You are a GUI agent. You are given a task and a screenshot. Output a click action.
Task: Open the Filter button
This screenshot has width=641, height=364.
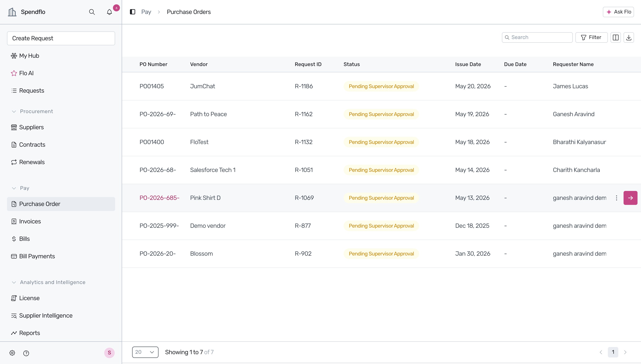coord(591,37)
